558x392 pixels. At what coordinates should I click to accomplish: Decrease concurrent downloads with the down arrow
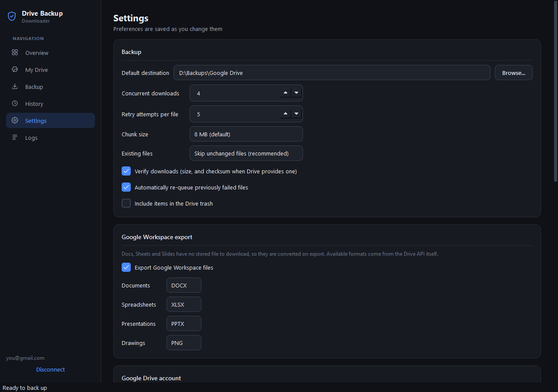(296, 93)
